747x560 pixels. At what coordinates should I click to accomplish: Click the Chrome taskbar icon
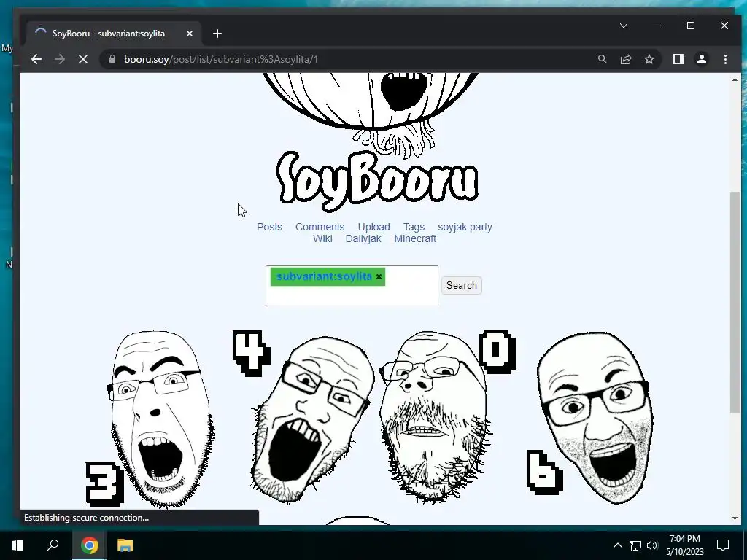click(89, 545)
